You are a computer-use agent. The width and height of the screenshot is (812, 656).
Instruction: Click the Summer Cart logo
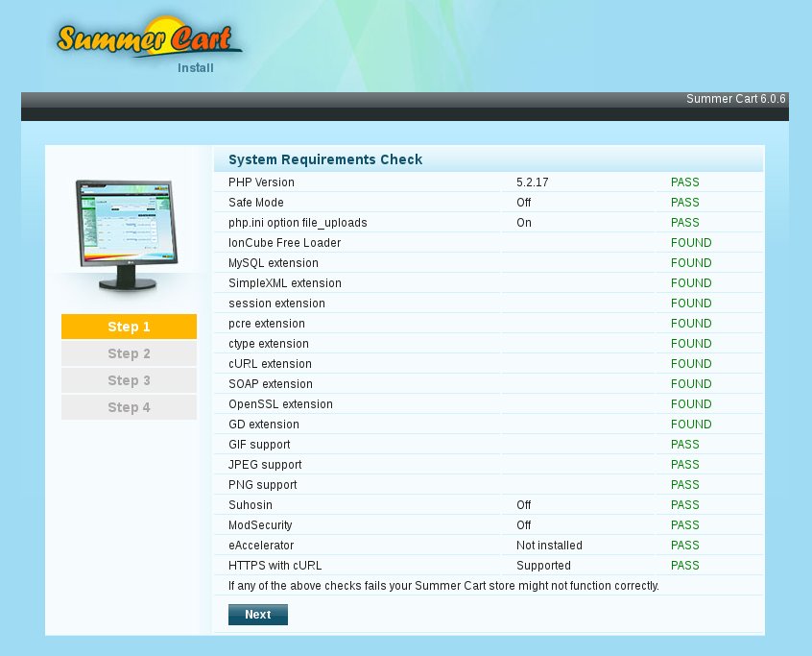click(x=148, y=38)
